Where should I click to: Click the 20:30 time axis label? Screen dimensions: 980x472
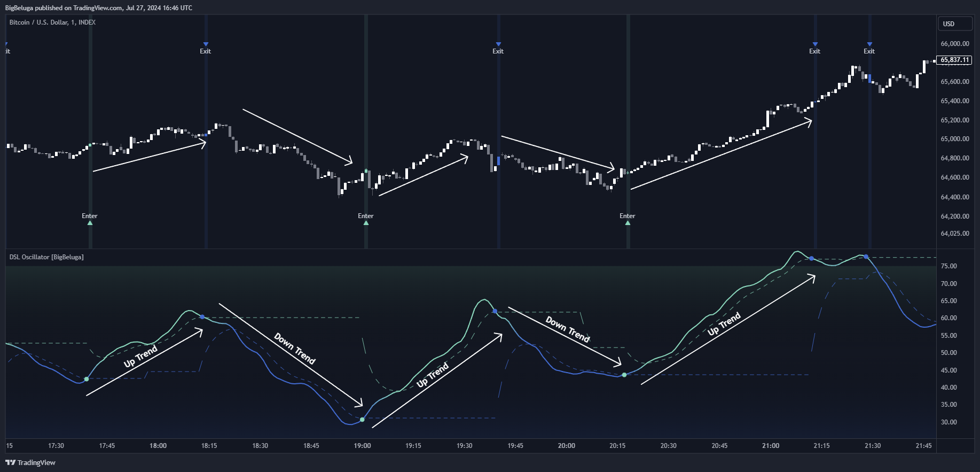click(669, 446)
